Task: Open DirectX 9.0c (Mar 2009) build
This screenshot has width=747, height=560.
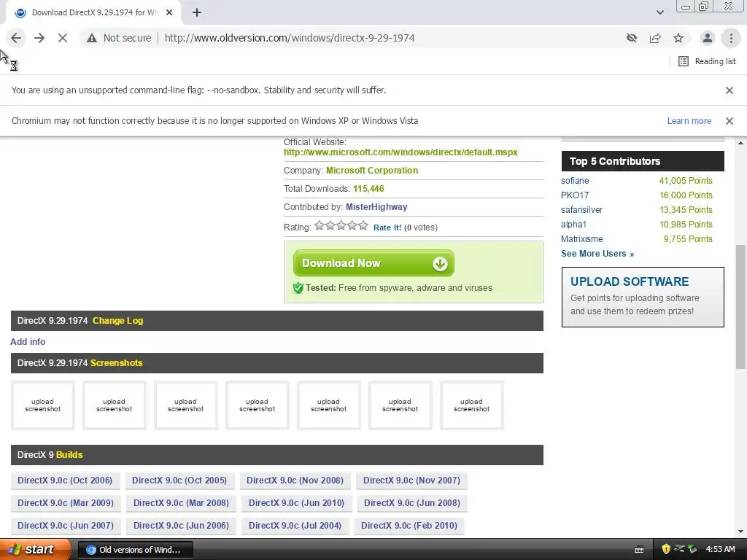Action: click(x=66, y=503)
